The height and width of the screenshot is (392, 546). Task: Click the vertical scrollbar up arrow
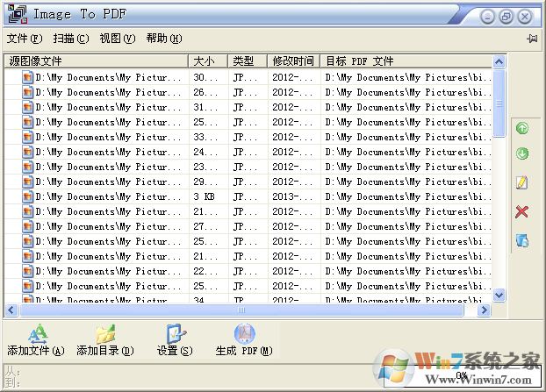[x=499, y=62]
